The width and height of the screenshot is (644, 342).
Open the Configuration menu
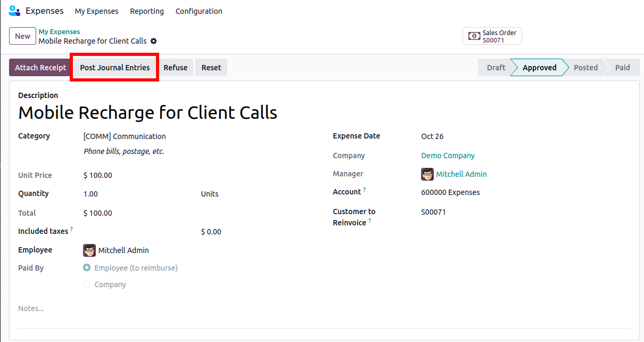tap(199, 11)
